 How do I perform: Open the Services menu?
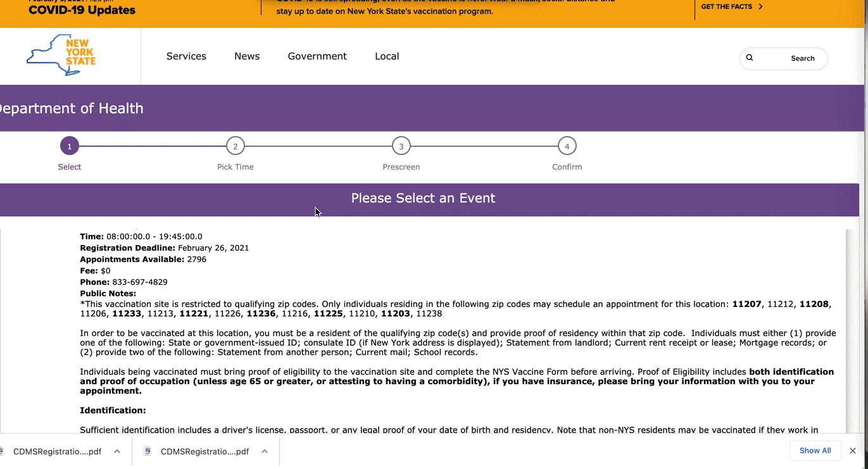click(186, 56)
